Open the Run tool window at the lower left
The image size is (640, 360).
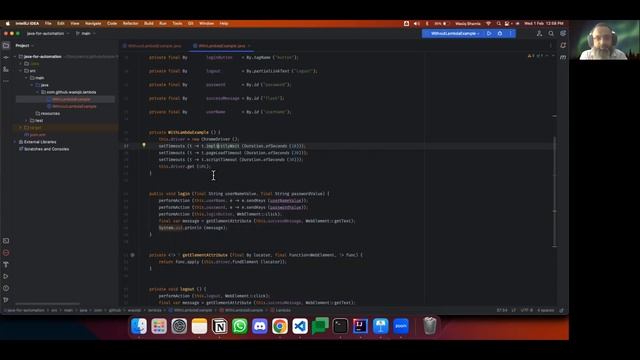click(6, 276)
